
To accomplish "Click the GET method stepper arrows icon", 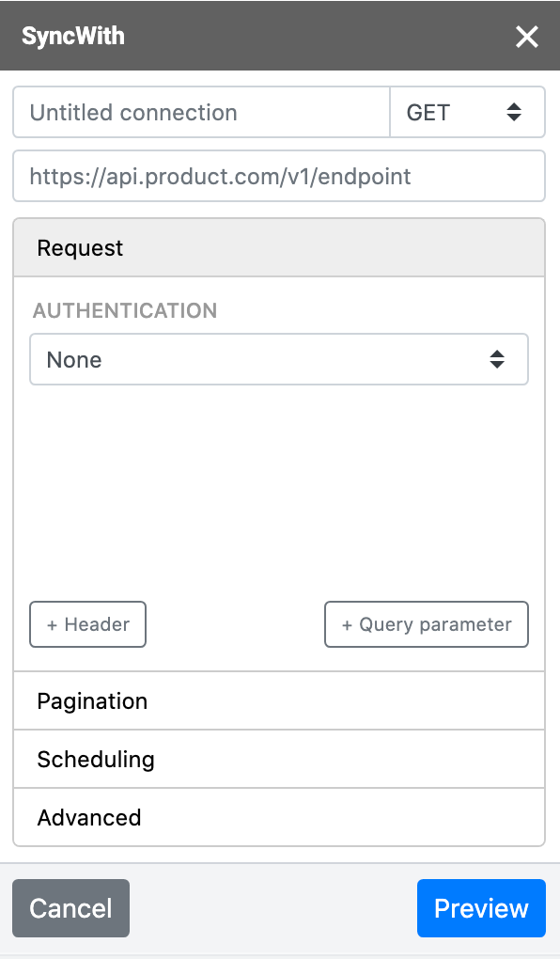I will (514, 111).
